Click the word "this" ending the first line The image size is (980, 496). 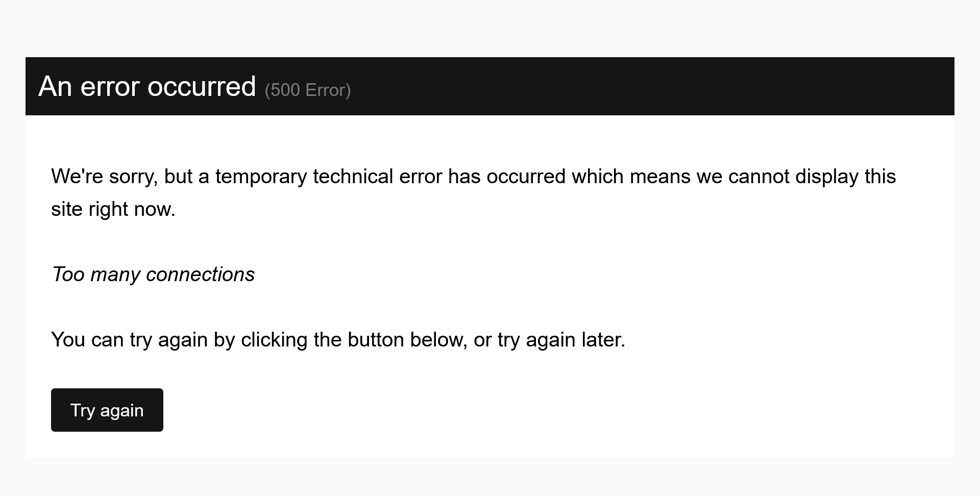click(x=880, y=177)
